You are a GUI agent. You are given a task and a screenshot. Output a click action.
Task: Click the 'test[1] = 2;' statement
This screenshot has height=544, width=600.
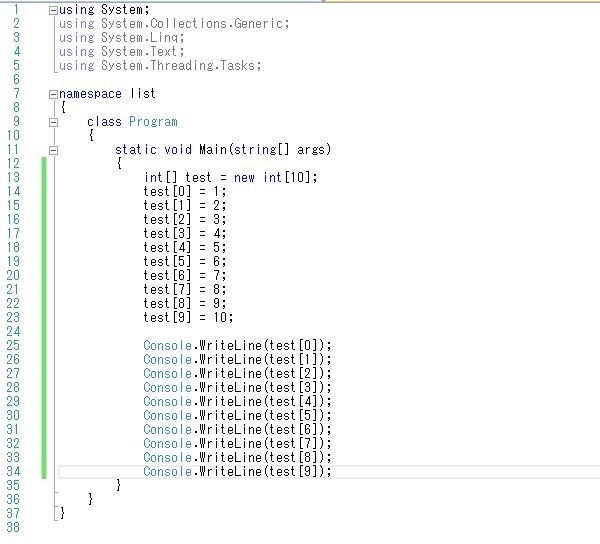pos(185,205)
